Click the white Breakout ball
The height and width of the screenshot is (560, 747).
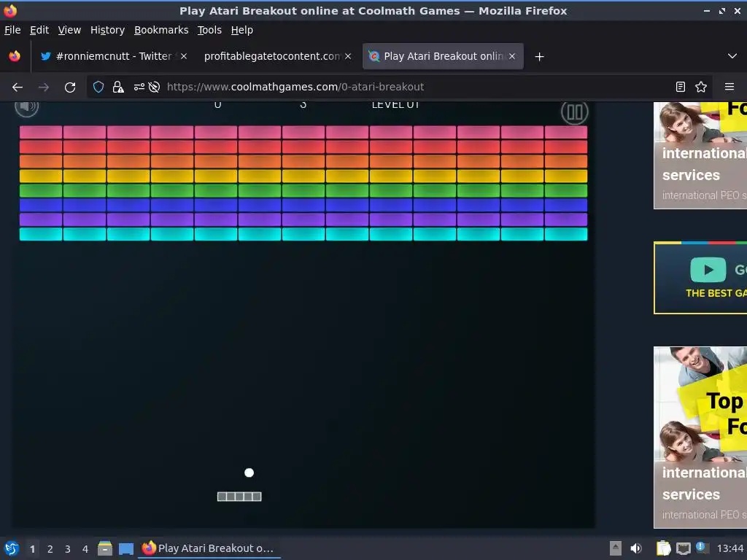[249, 472]
